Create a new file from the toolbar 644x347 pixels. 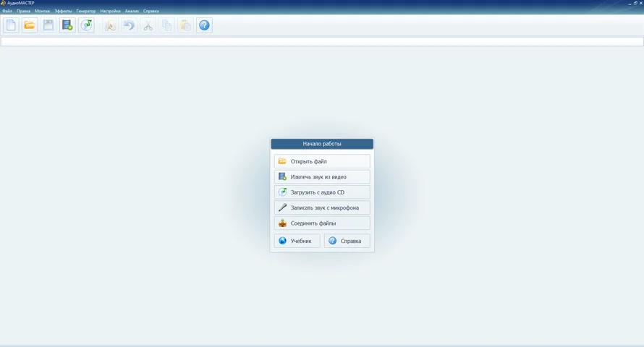point(11,25)
